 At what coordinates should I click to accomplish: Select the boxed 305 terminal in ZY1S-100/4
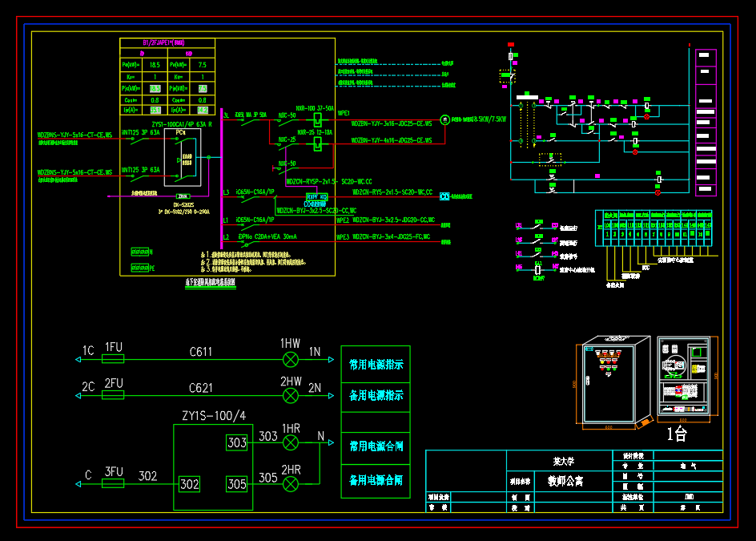(237, 484)
